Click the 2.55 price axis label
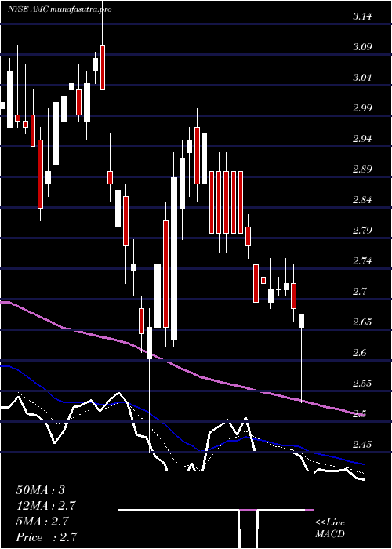Image resolution: width=392 pixels, height=549 pixels. tap(362, 384)
